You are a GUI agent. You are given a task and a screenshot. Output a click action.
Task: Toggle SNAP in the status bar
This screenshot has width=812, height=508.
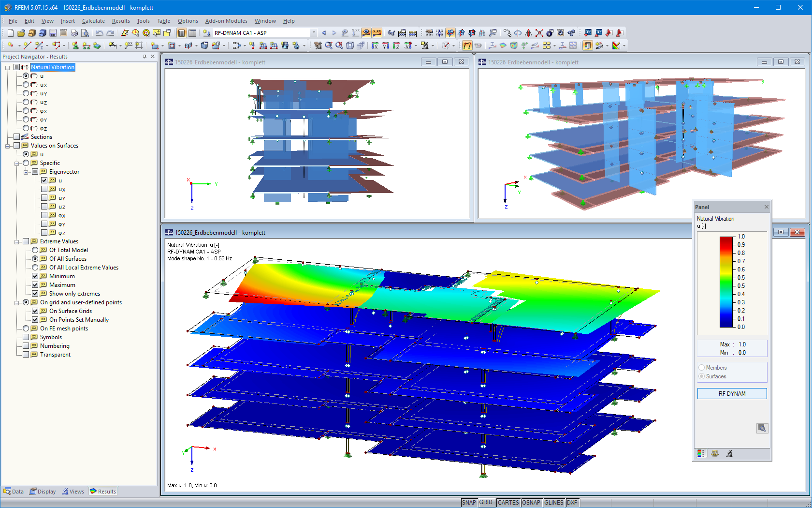[x=468, y=502]
